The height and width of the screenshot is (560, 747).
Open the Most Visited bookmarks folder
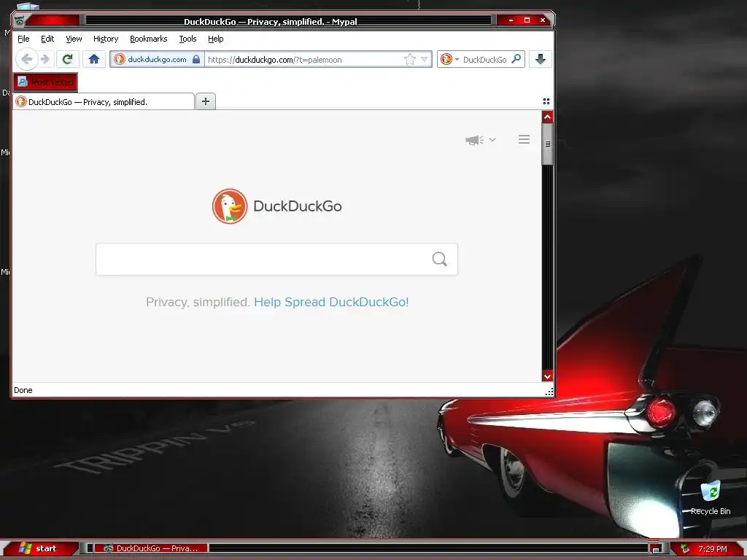[46, 82]
